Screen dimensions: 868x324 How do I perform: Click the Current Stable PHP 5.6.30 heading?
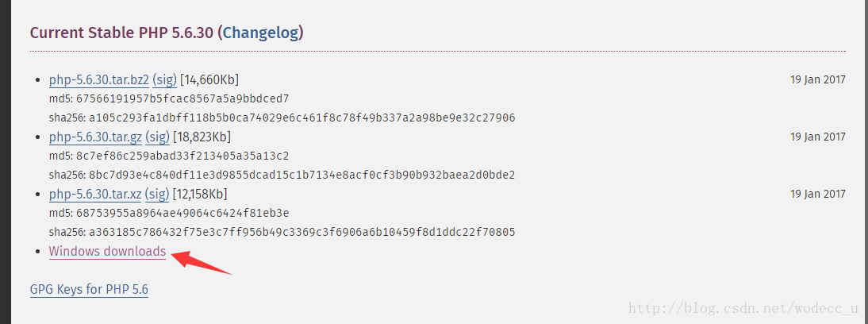pos(123,33)
